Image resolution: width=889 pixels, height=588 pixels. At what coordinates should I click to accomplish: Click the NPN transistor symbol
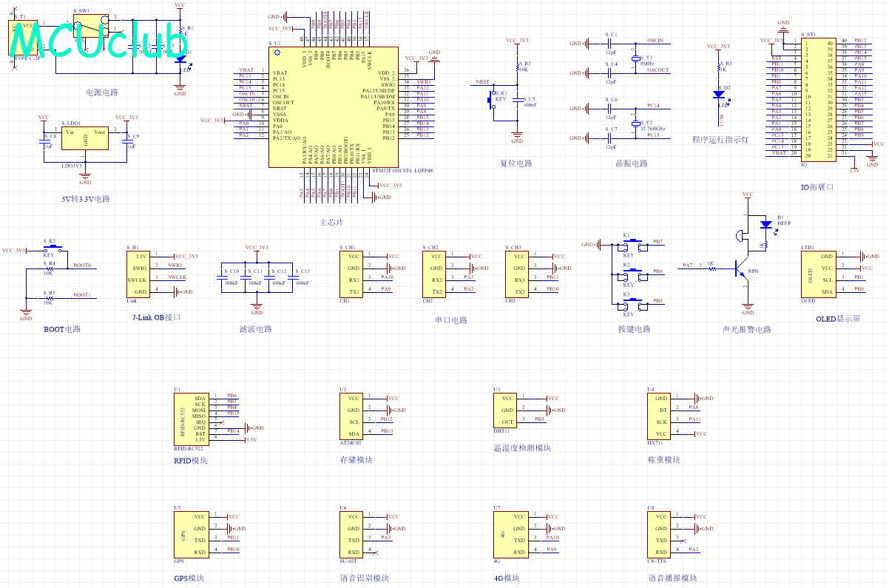click(741, 268)
